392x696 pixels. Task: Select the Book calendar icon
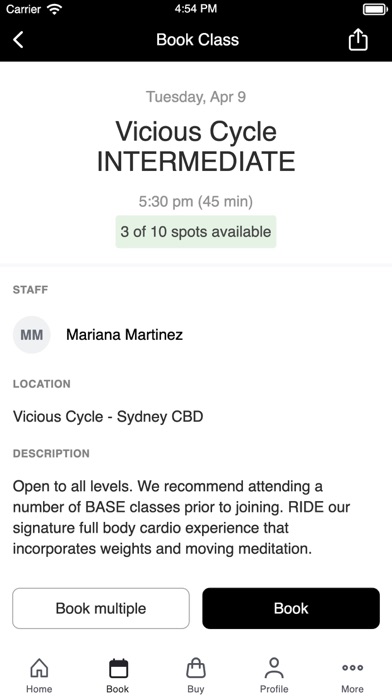pyautogui.click(x=118, y=668)
